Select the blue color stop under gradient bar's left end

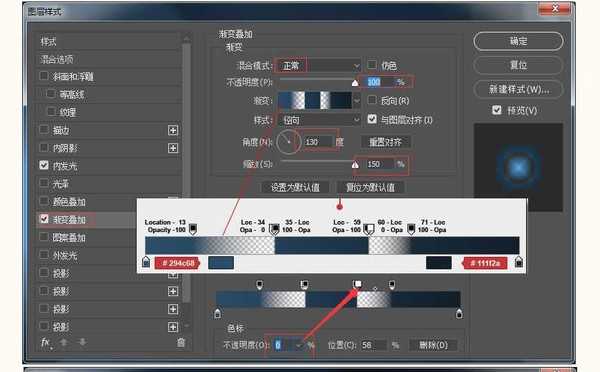pos(217,314)
